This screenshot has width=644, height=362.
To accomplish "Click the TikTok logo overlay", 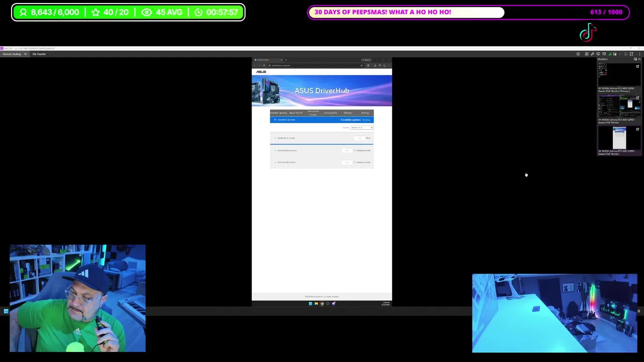I will click(x=588, y=33).
